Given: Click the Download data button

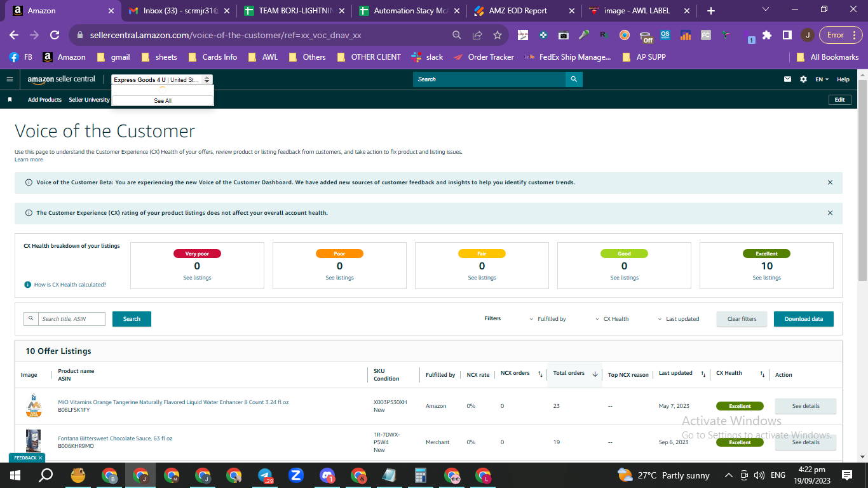Looking at the screenshot, I should tap(803, 319).
